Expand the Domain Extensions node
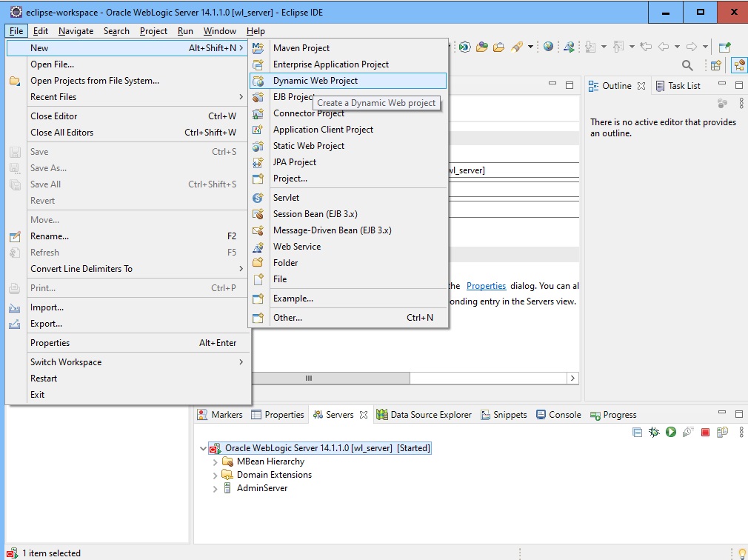The height and width of the screenshot is (560, 748). pyautogui.click(x=216, y=475)
